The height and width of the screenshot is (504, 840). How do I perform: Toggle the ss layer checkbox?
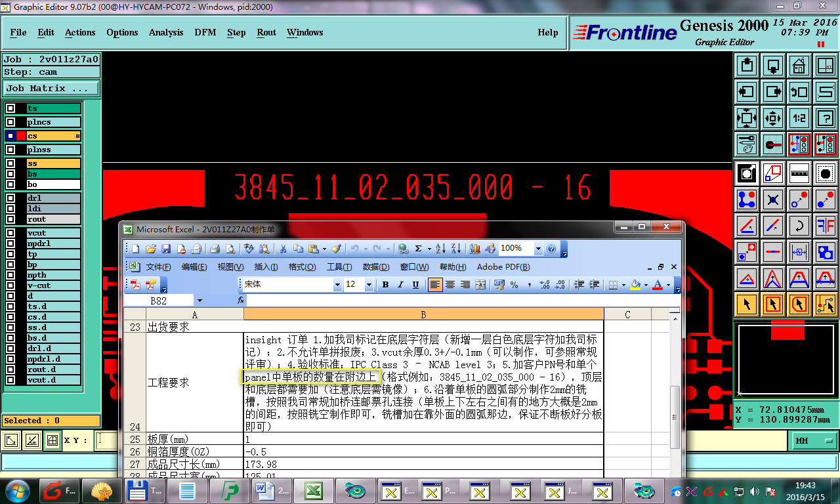coord(10,163)
